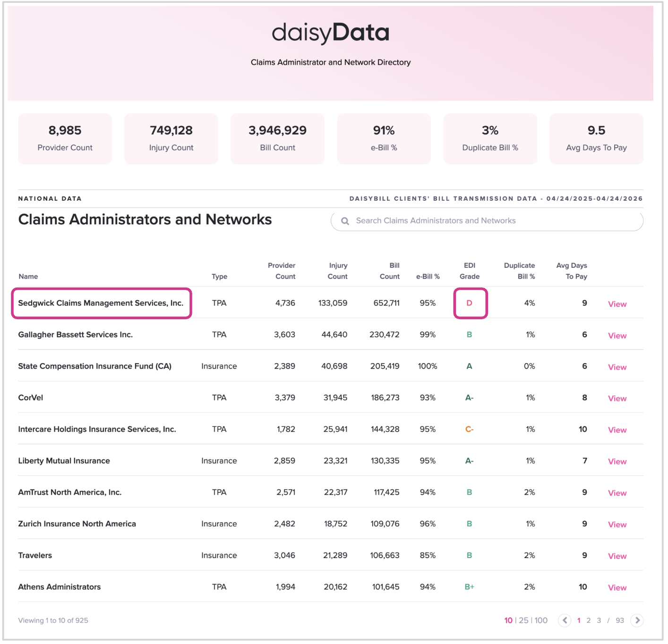Click the search magnifier icon
Viewport: 668px width, 644px height.
tap(345, 221)
